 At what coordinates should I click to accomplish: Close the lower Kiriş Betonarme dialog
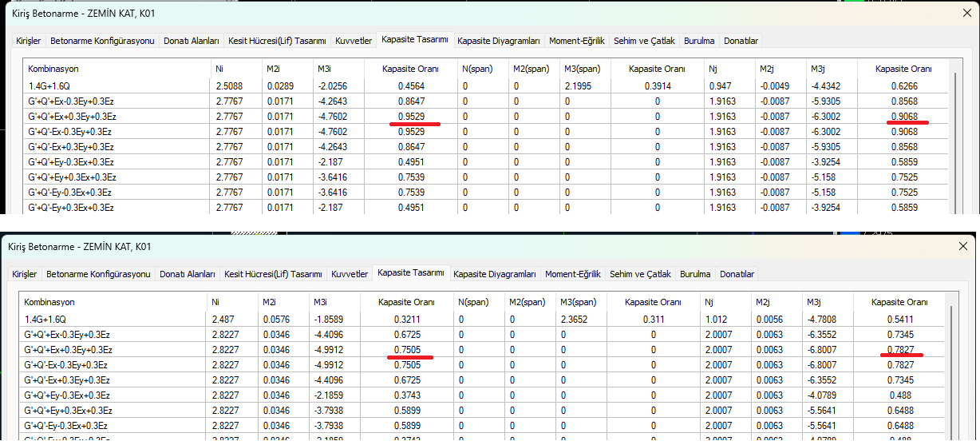pos(962,247)
